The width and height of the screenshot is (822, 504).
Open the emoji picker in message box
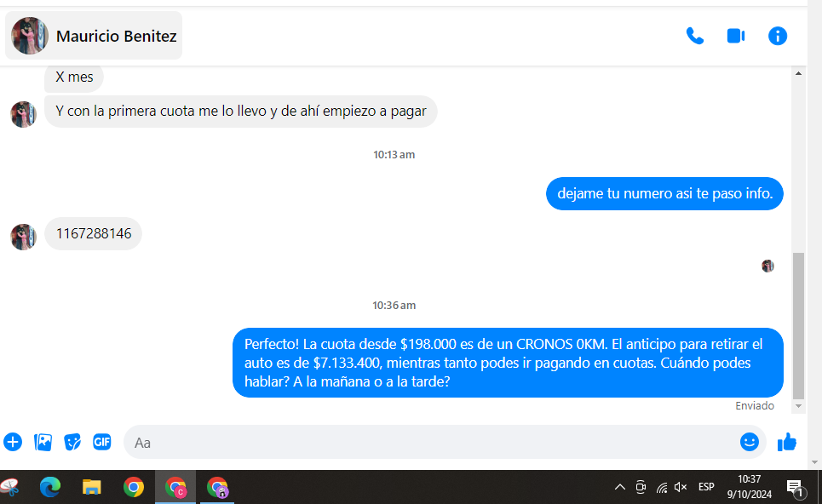coord(749,442)
